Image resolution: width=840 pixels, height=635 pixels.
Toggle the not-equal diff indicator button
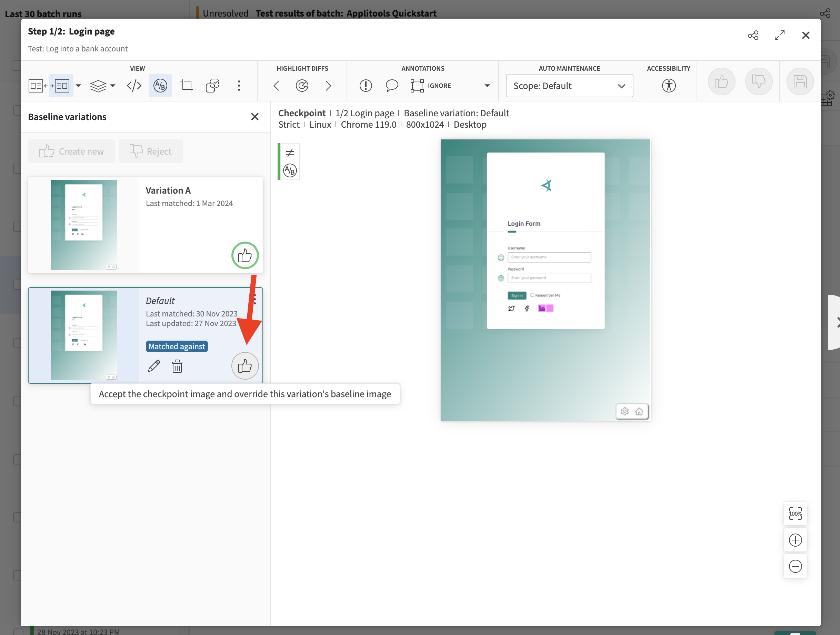tap(290, 153)
